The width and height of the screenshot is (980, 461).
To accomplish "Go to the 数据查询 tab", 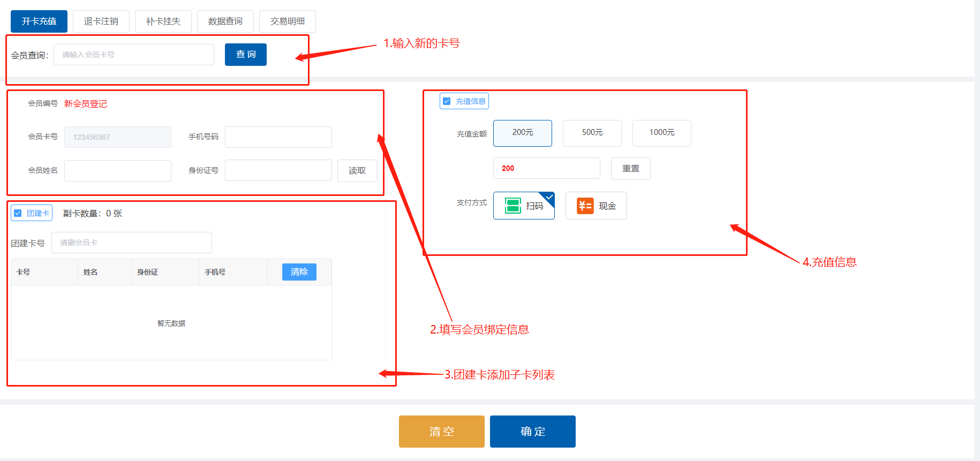I will click(x=225, y=21).
